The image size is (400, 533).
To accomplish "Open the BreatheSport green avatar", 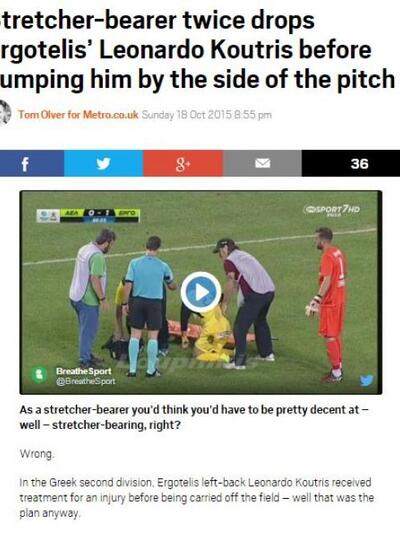I will 39,375.
